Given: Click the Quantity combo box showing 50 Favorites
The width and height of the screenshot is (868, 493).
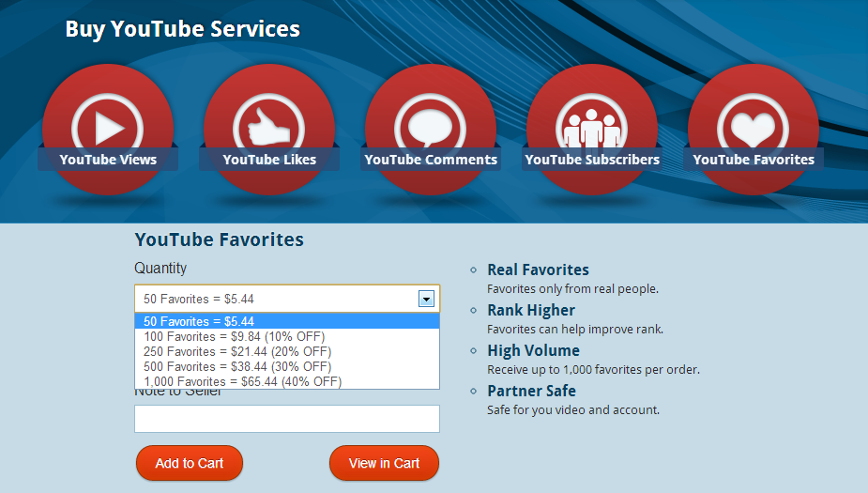Looking at the screenshot, I should (x=287, y=300).
